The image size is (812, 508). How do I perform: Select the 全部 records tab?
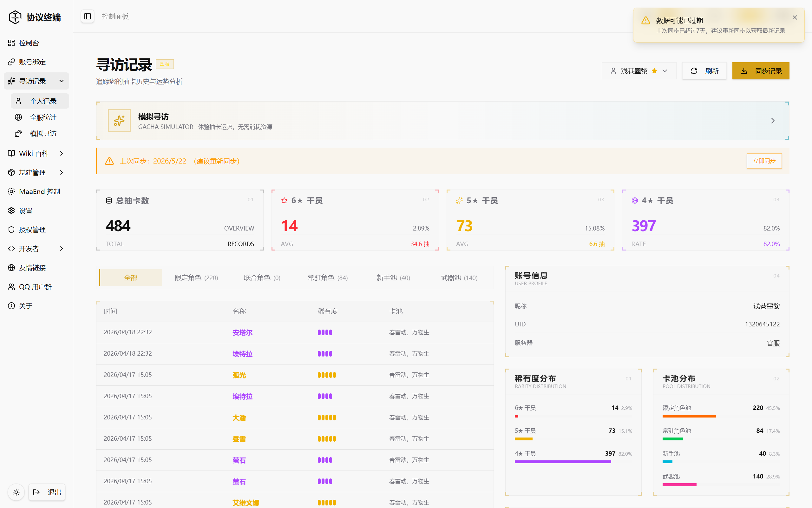click(131, 277)
